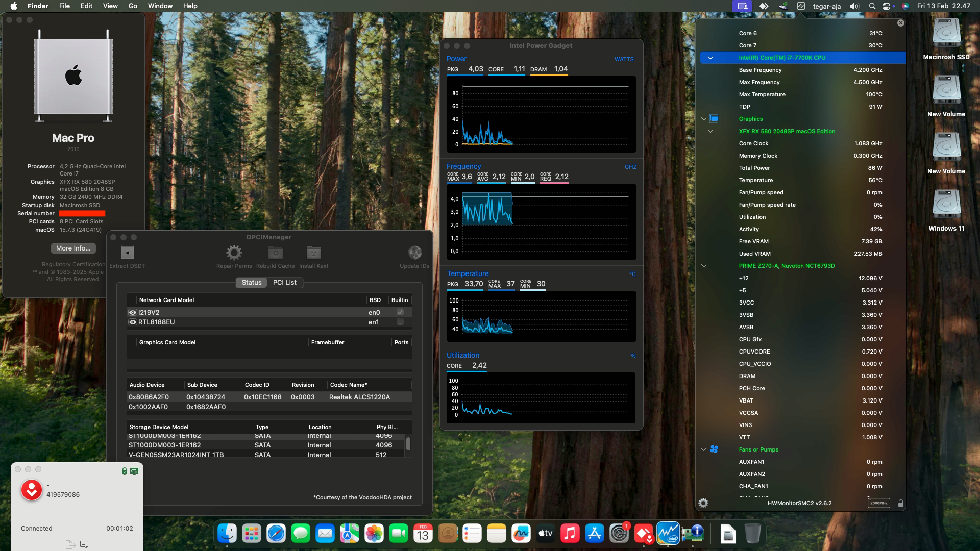Click Update IDs globe icon
Screen dimensions: 980x551
[x=414, y=253]
